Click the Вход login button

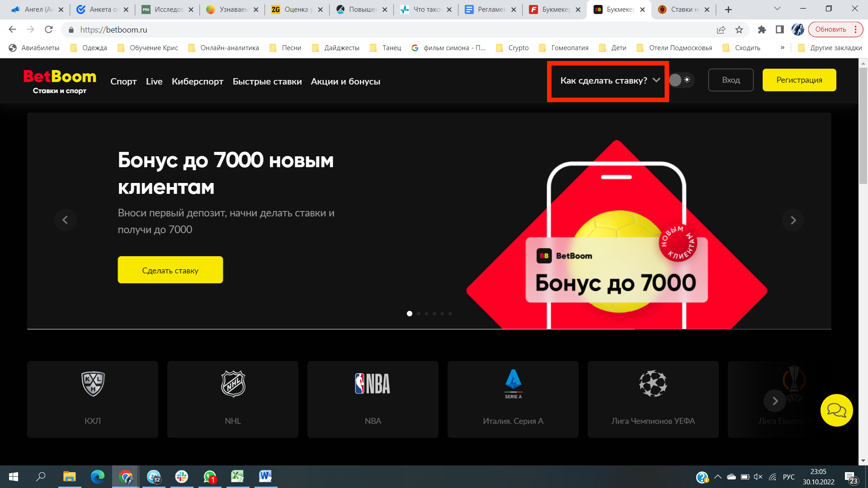[x=731, y=80]
